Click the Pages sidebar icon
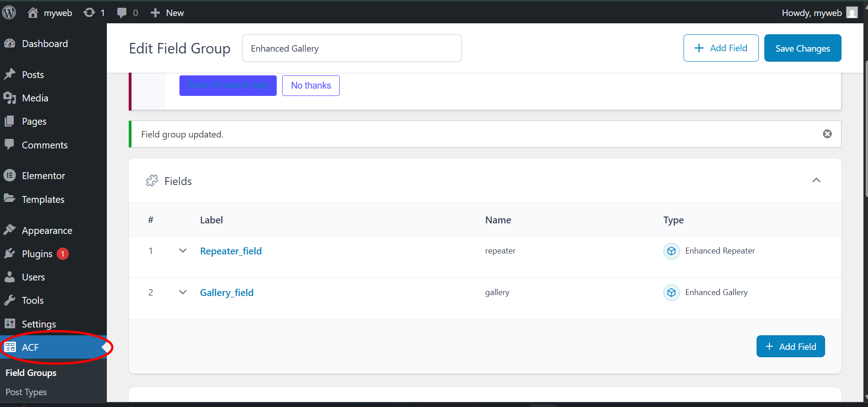This screenshot has height=407, width=868. point(10,121)
